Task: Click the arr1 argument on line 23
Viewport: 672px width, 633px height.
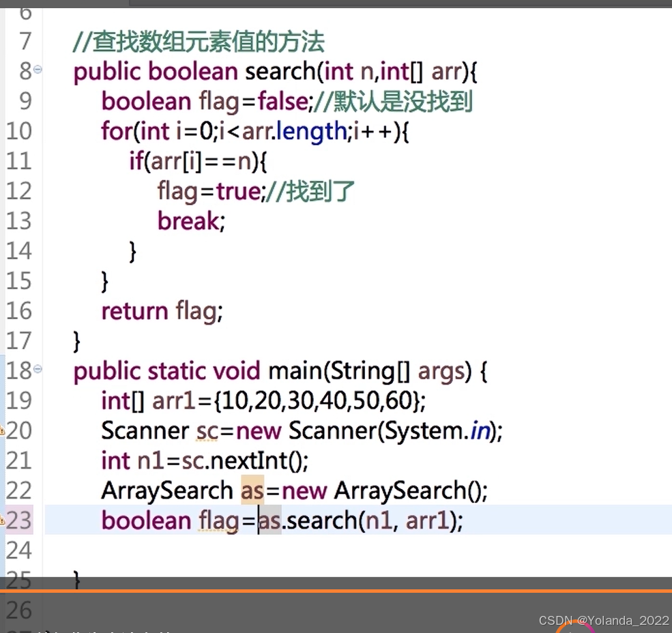Action: [427, 521]
